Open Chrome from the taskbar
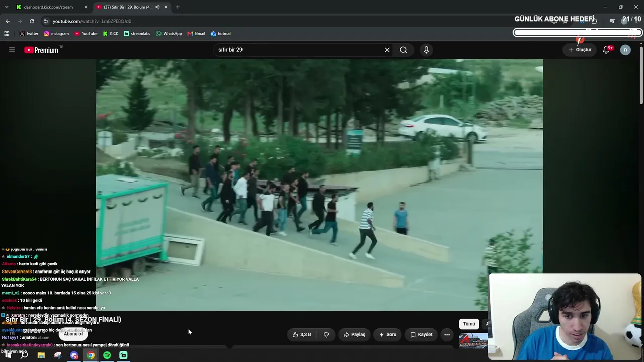Screen dimensions: 644x362 point(91,355)
